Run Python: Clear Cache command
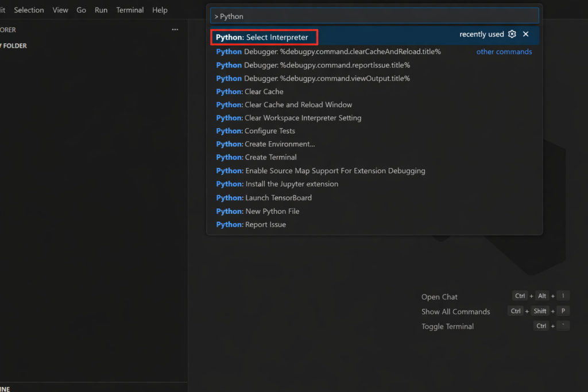Image resolution: width=588 pixels, height=392 pixels. (249, 91)
